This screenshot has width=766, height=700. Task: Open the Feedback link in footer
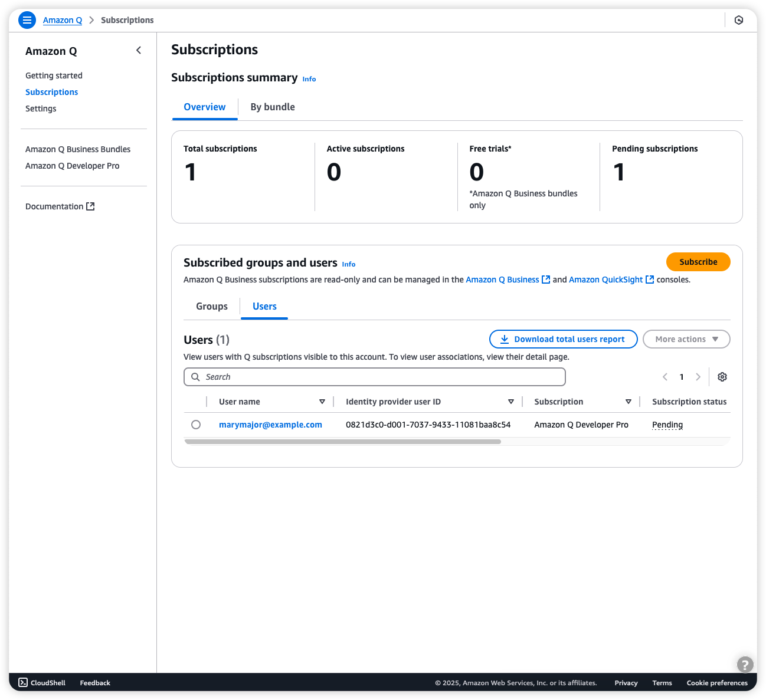coord(95,683)
